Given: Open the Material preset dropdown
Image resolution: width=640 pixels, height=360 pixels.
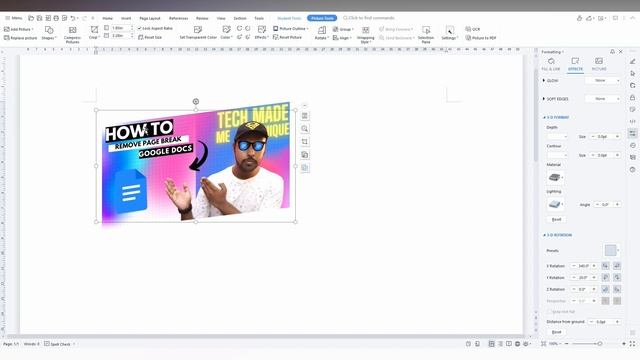Looking at the screenshot, I should [x=556, y=178].
